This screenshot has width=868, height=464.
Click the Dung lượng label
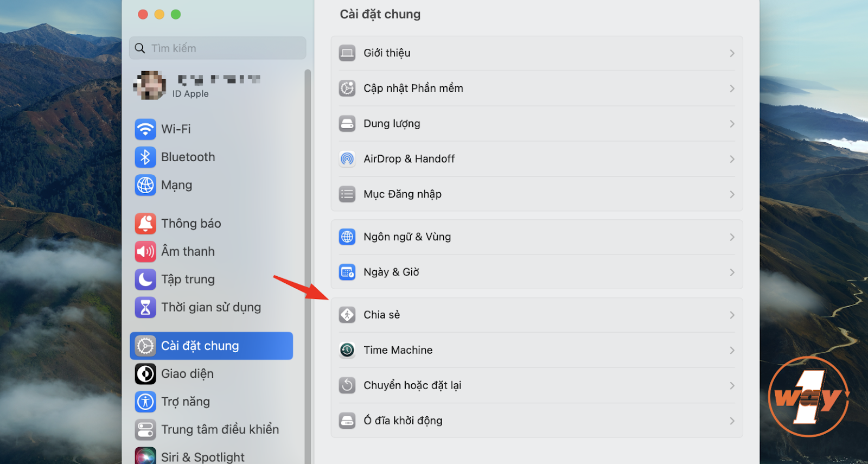[392, 124]
